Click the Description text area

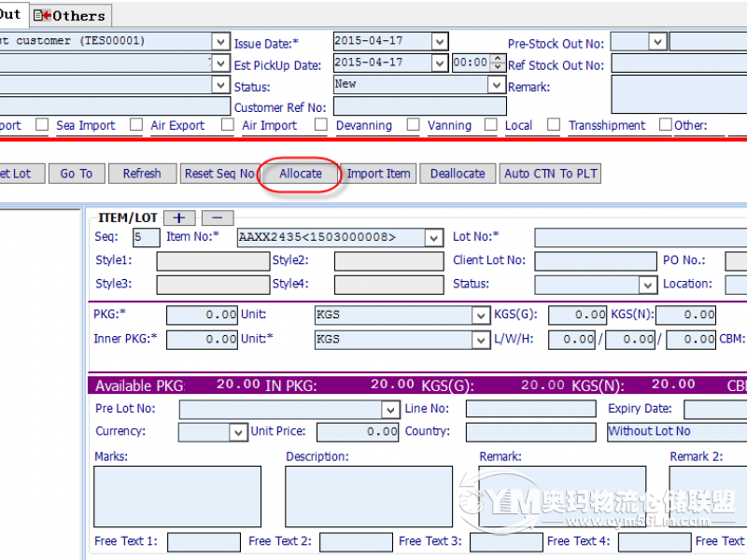pos(369,497)
